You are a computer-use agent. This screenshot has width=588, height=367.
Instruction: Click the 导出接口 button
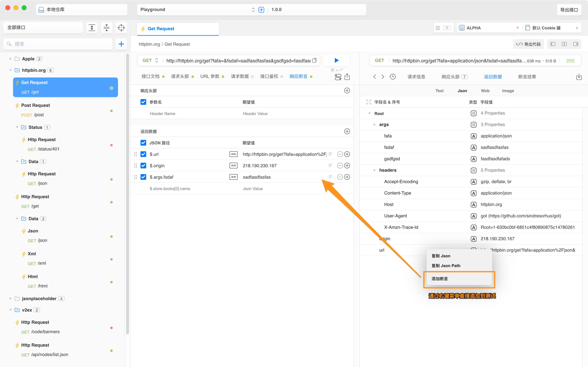[569, 10]
